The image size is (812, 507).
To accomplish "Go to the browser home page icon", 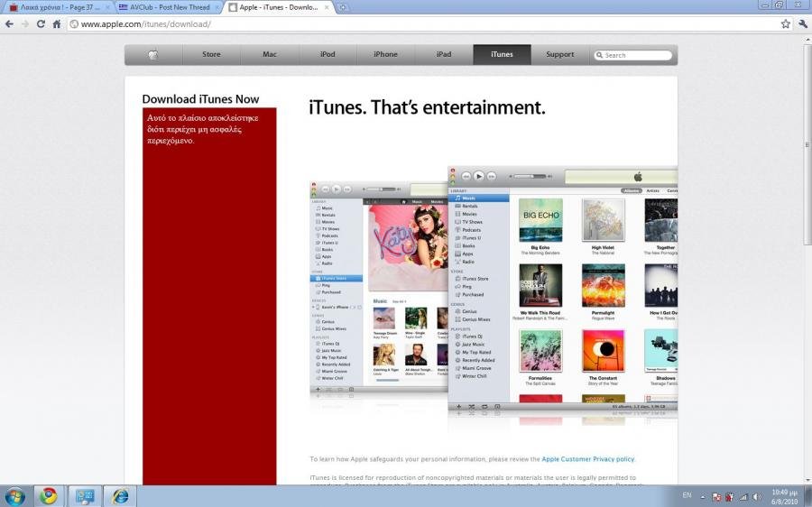I will click(x=57, y=24).
